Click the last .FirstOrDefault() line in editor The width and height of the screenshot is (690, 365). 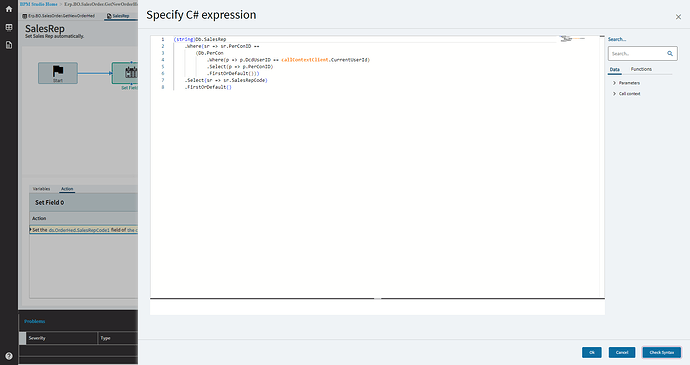[x=208, y=87]
